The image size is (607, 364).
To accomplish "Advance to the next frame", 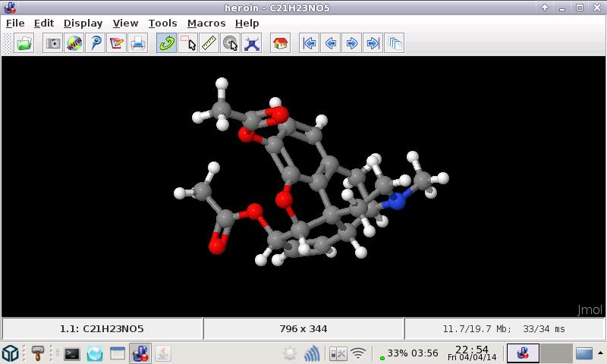I will tap(351, 43).
